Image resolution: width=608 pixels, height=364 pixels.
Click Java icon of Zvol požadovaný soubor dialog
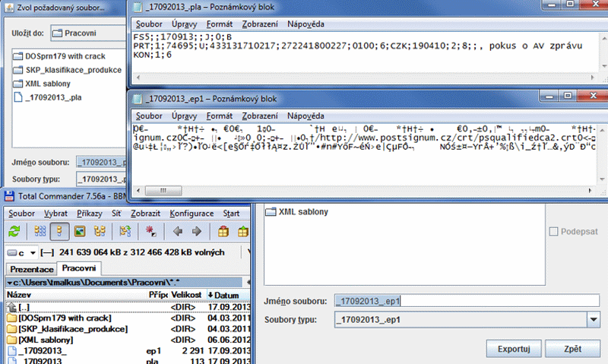click(x=9, y=8)
